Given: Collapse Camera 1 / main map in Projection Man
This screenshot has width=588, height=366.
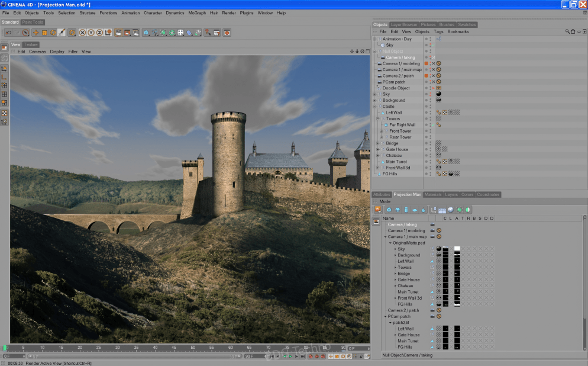Looking at the screenshot, I should coord(386,237).
